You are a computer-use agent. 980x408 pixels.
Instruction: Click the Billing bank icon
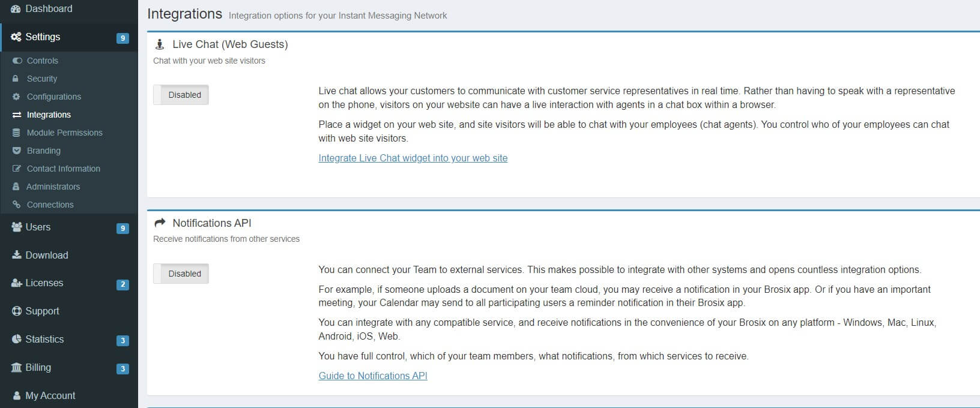click(x=16, y=368)
